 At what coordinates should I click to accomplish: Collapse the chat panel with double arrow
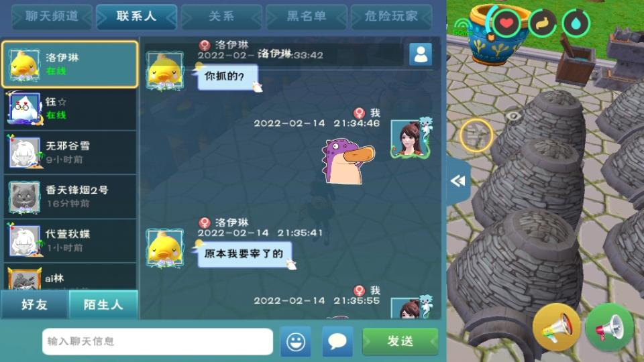tap(458, 180)
